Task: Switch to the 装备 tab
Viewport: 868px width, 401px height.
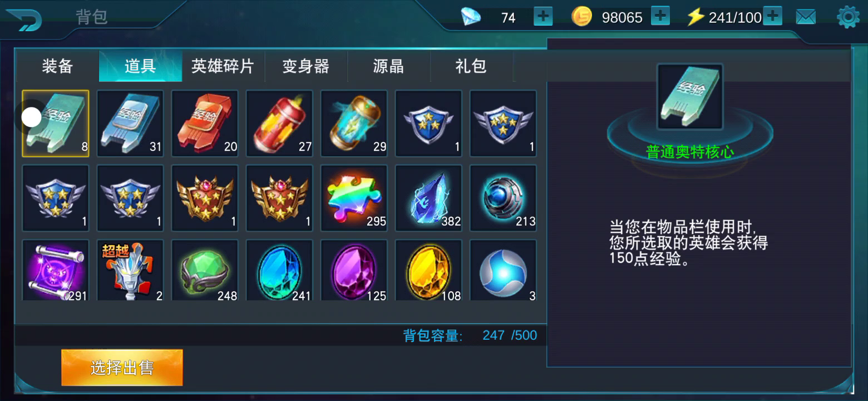Action: point(57,66)
